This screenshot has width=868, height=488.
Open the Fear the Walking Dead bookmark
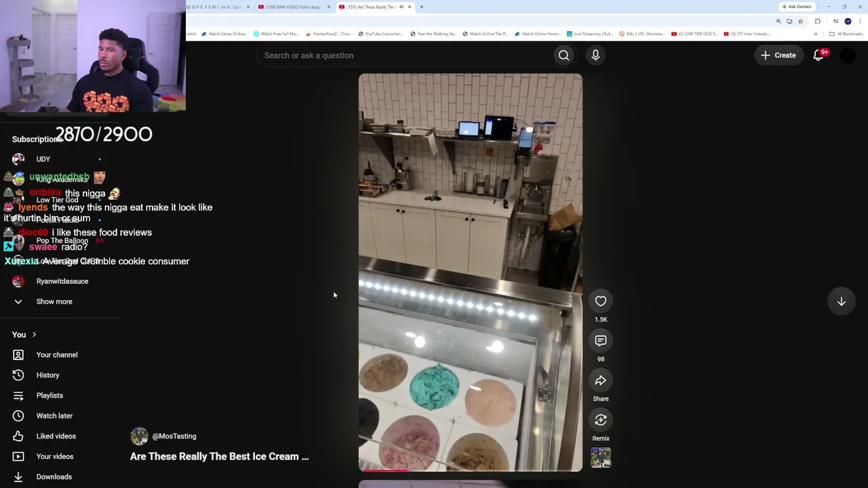click(x=433, y=34)
